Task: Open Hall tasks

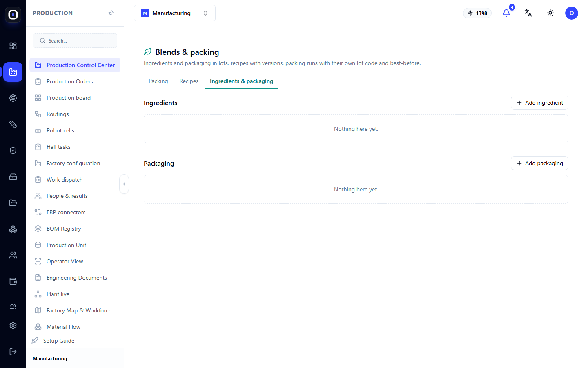Action: (75, 147)
